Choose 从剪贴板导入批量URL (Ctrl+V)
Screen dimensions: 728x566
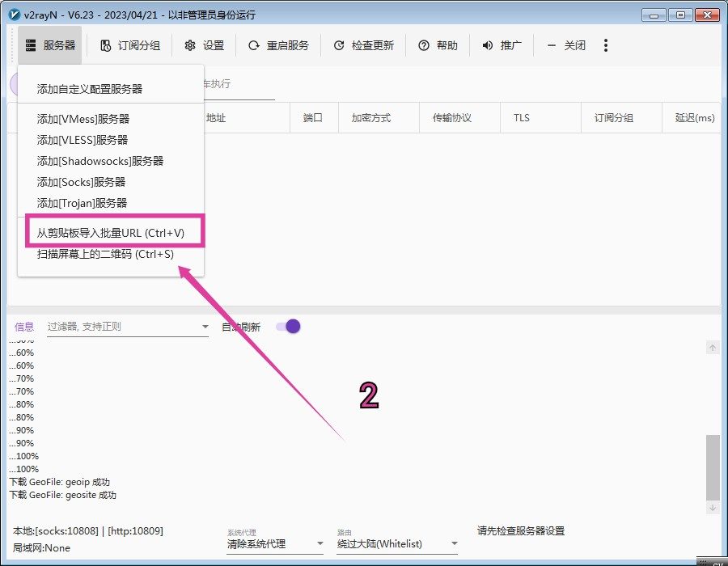[111, 233]
